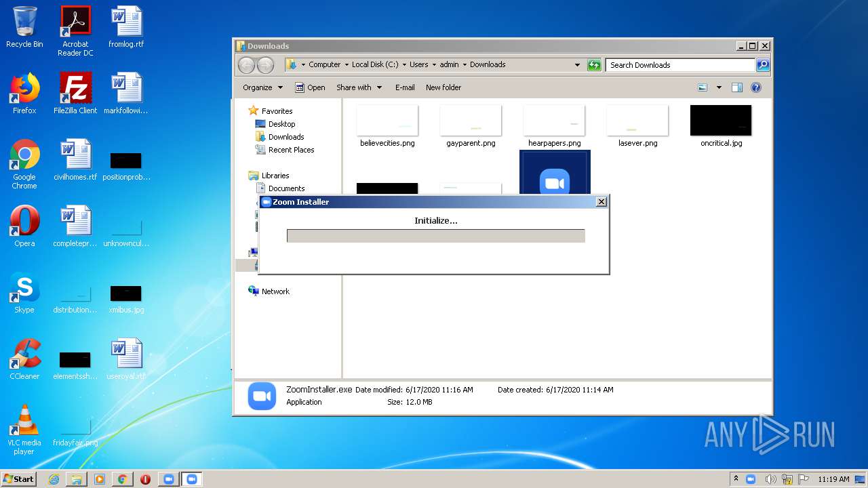
Task: Launch Acrobat Reader DC from desktop
Action: pyautogui.click(x=75, y=31)
